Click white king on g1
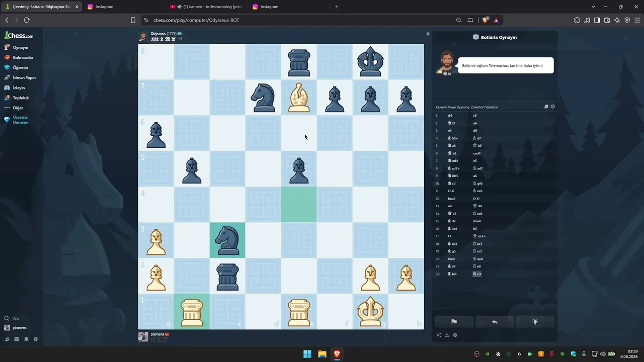This screenshot has height=362, width=644. point(370,312)
